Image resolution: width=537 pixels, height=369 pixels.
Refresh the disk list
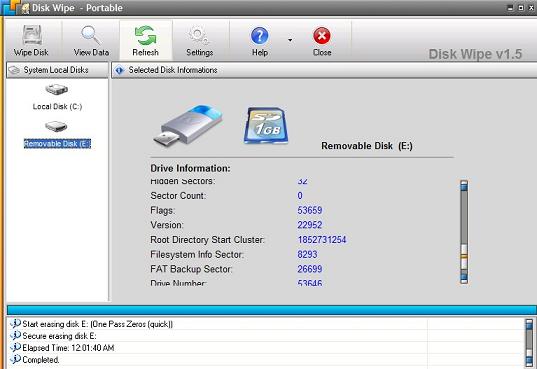pyautogui.click(x=146, y=40)
